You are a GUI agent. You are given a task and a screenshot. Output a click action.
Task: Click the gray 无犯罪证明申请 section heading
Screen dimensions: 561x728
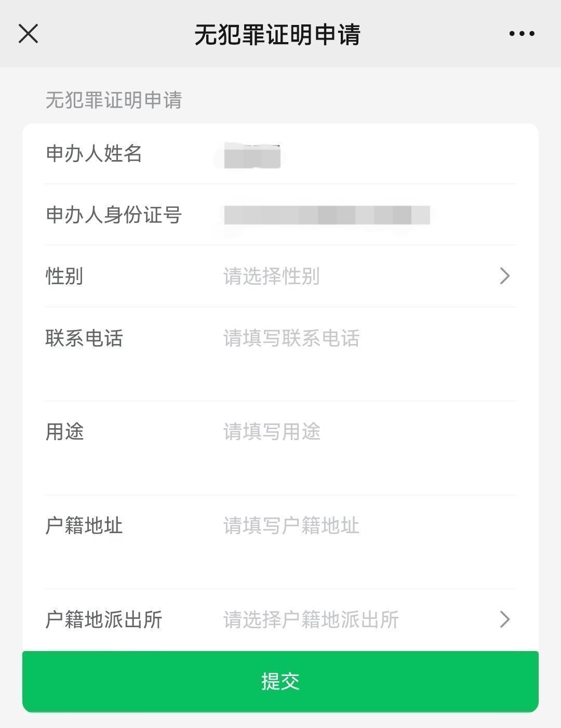[114, 100]
